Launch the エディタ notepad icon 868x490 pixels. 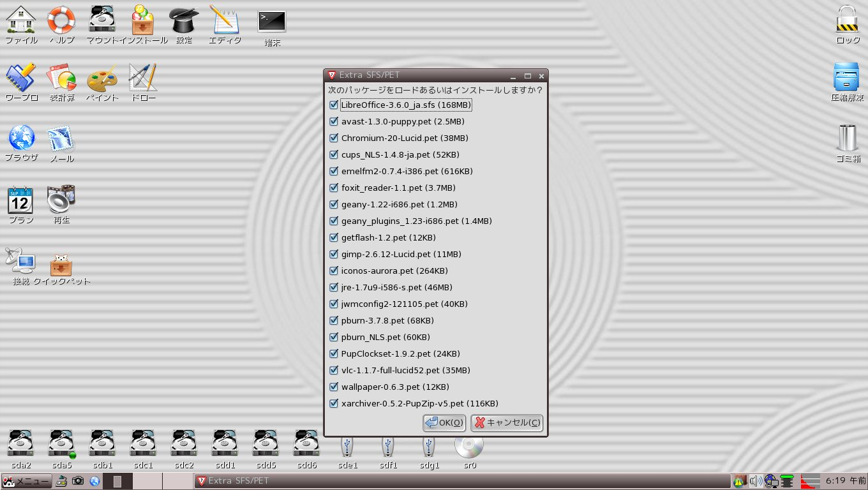tap(225, 20)
